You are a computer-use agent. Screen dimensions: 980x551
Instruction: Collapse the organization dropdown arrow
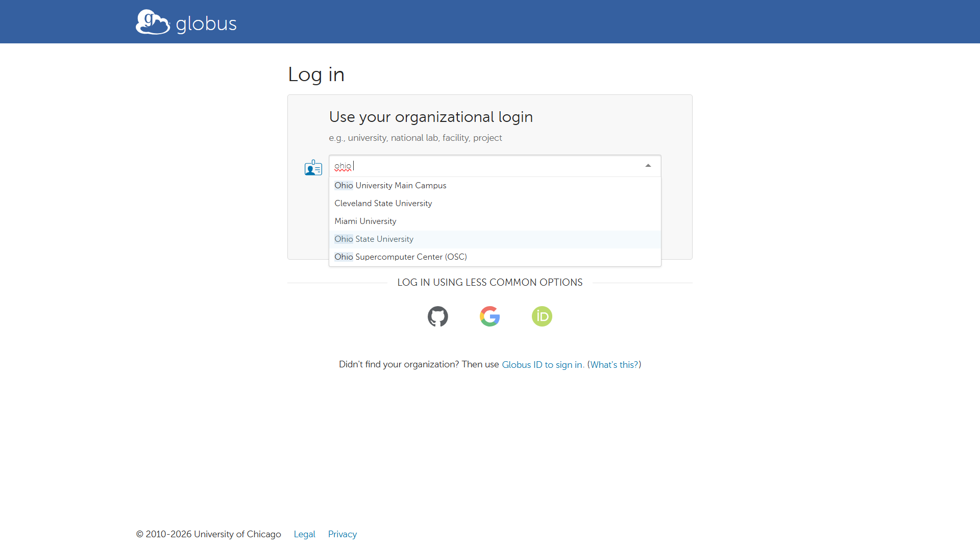tap(648, 166)
